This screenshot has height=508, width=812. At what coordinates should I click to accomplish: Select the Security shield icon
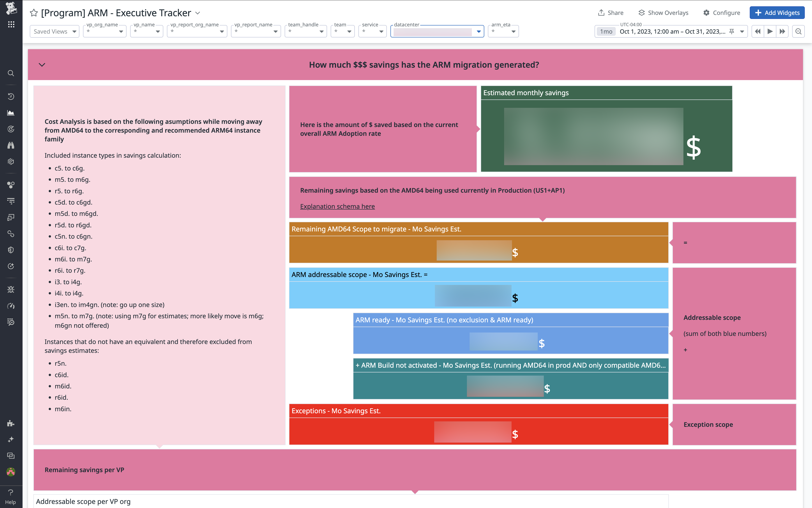(x=11, y=250)
